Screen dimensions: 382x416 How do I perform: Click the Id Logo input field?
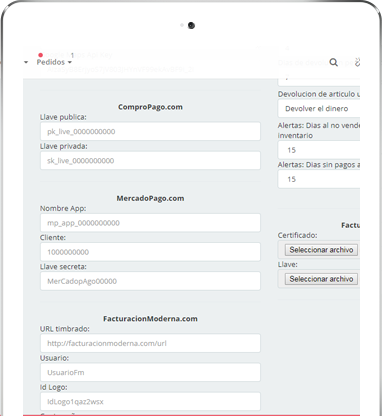(150, 401)
